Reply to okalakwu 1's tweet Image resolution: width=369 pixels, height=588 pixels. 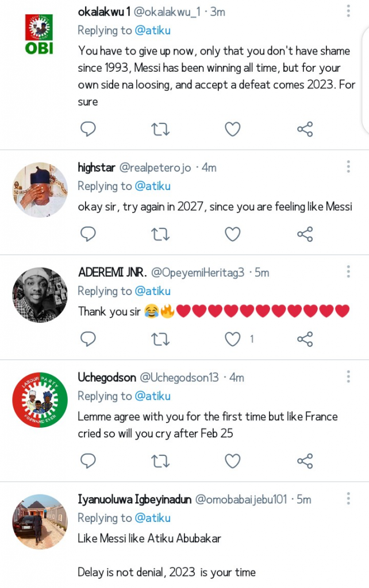click(x=87, y=129)
